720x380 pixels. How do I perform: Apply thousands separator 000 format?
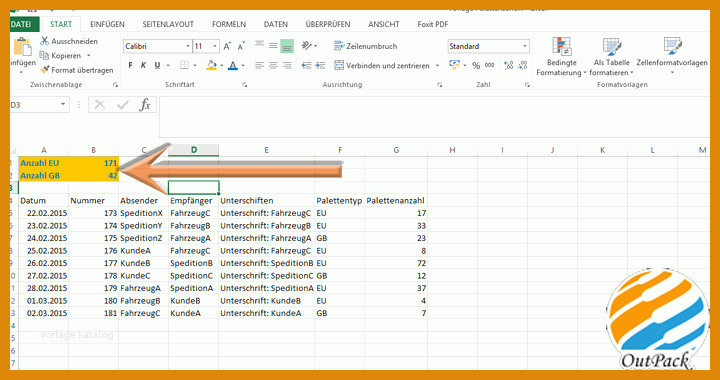coord(490,66)
